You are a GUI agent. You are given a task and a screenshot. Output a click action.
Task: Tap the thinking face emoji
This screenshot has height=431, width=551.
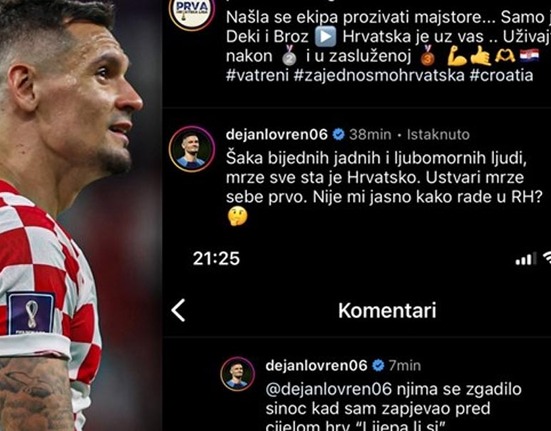[238, 216]
